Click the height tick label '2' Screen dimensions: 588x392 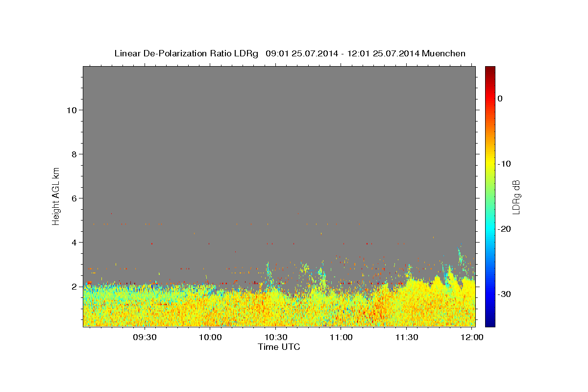(74, 287)
